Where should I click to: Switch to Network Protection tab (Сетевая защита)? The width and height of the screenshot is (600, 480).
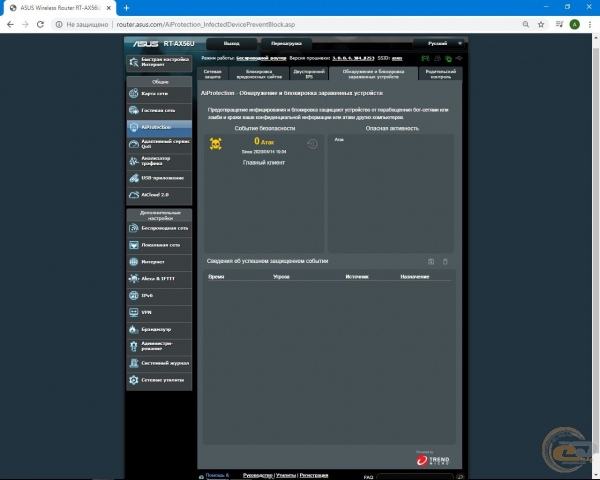point(212,74)
